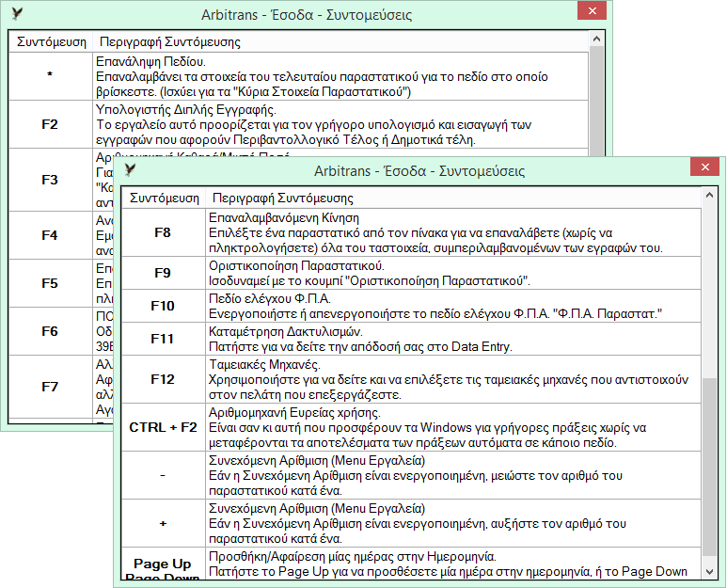Image resolution: width=727 pixels, height=588 pixels.
Task: Click the Συνεχόμενη Αρίθμιση description mentioning αυξήστε
Action: pos(453,523)
